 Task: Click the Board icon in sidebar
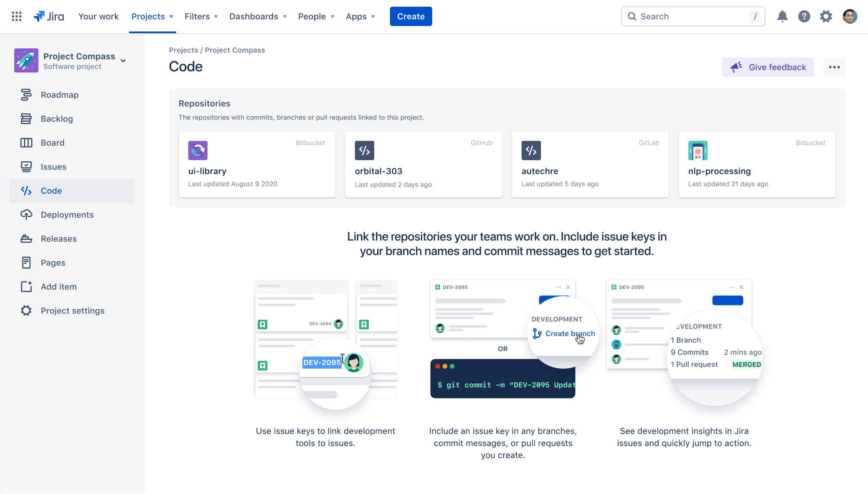pos(25,142)
